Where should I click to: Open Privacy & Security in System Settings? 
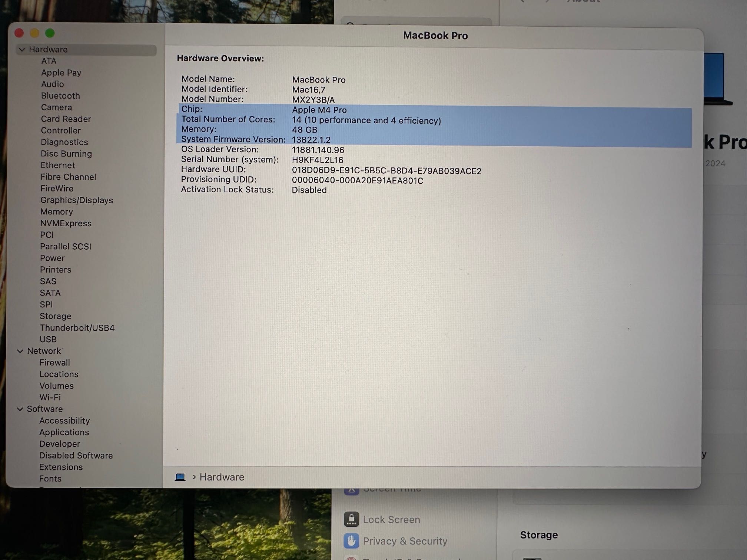click(x=405, y=541)
